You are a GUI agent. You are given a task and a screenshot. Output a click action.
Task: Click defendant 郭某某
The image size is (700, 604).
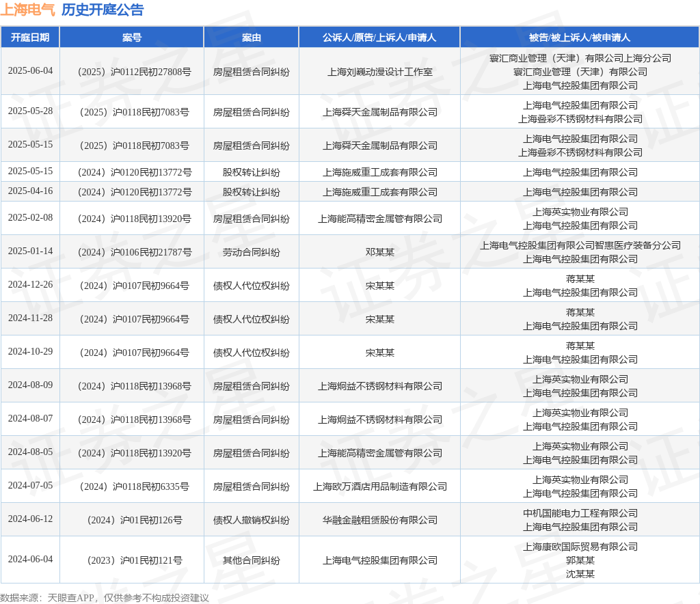click(580, 560)
